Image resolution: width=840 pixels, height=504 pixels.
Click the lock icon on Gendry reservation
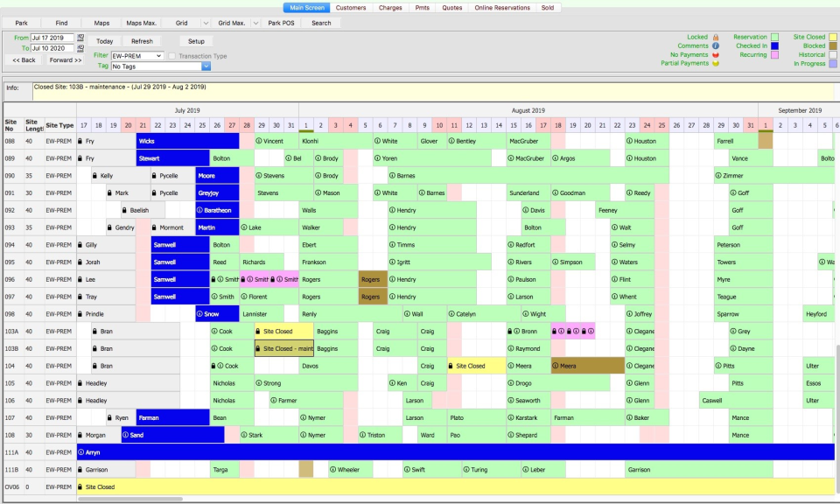[x=109, y=228]
